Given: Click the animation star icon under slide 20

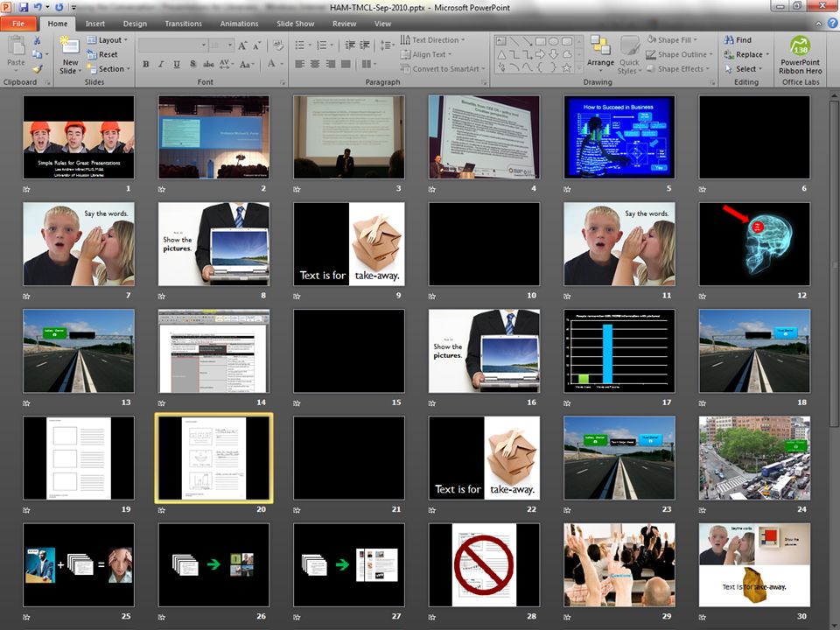Looking at the screenshot, I should [162, 510].
